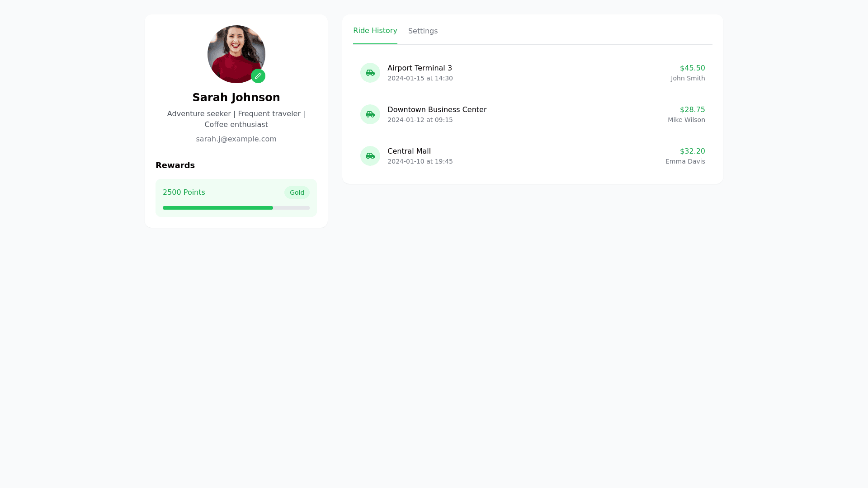Click the rewards points progress bar
This screenshot has width=868, height=488.
click(236, 208)
